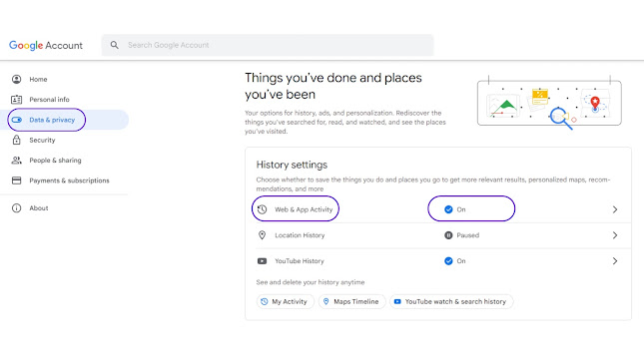
Task: Click the Maps Timeline button
Action: coord(352,301)
